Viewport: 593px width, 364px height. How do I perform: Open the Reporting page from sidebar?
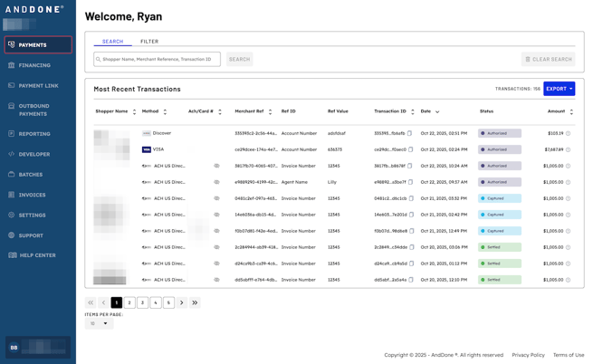click(x=34, y=134)
